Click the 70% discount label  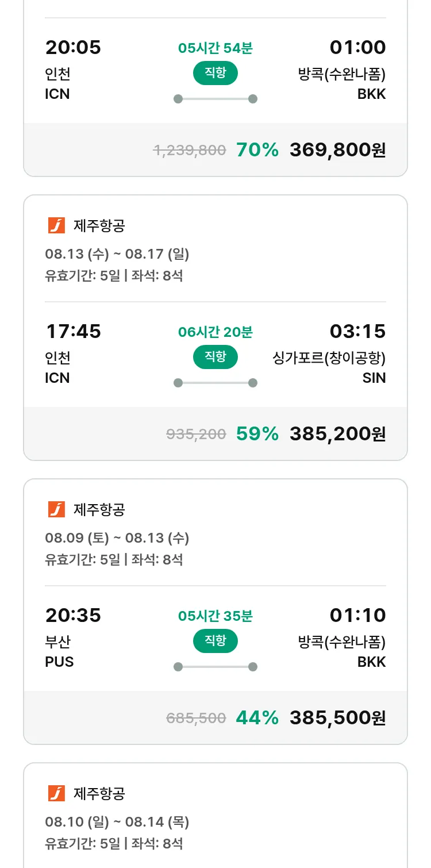257,150
